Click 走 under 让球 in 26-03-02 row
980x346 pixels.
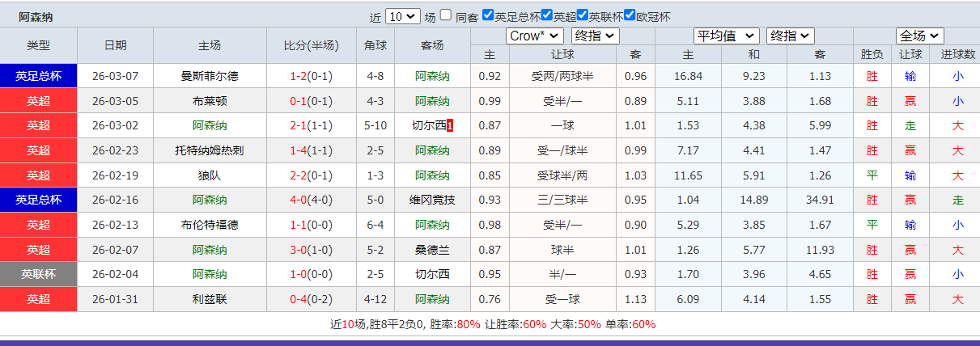point(910,125)
